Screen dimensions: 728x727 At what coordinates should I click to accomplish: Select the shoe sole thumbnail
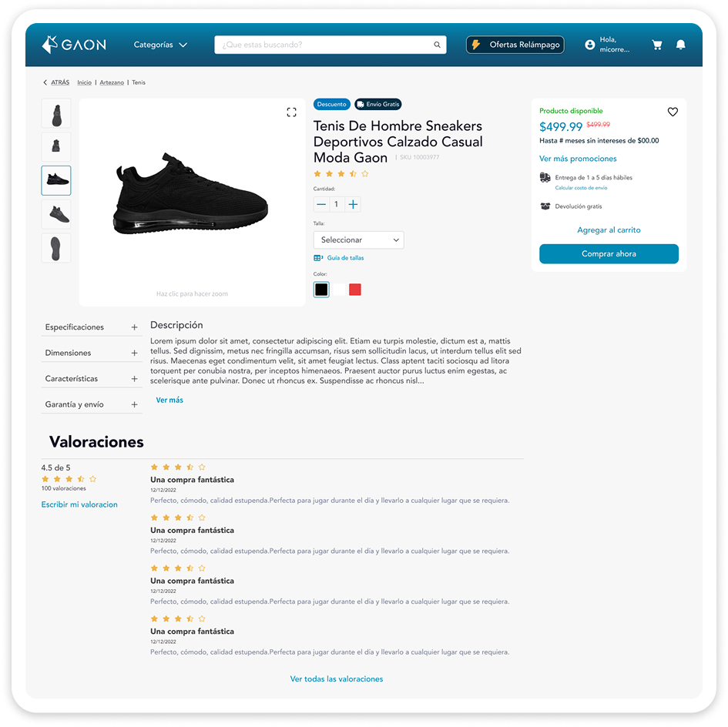[56, 249]
